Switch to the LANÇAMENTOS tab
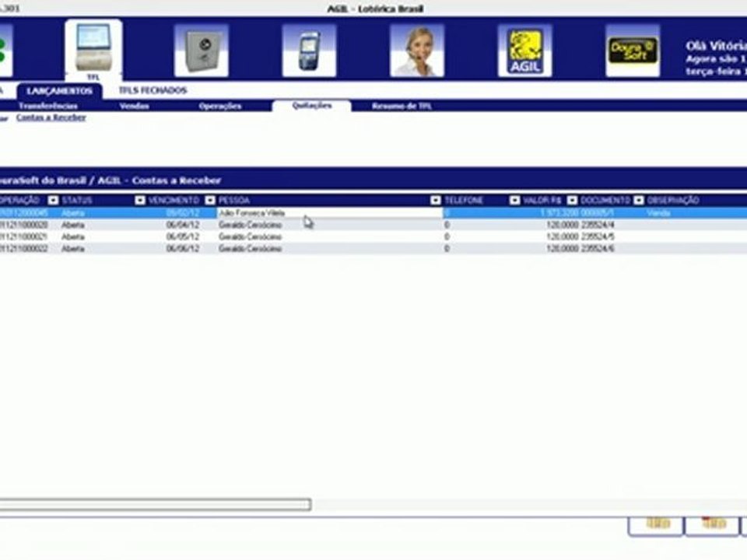Screen dimensions: 747x560 (x=60, y=91)
